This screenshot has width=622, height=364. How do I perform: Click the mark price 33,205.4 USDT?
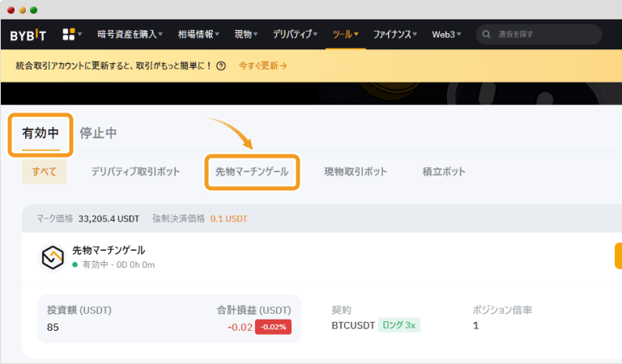(109, 218)
